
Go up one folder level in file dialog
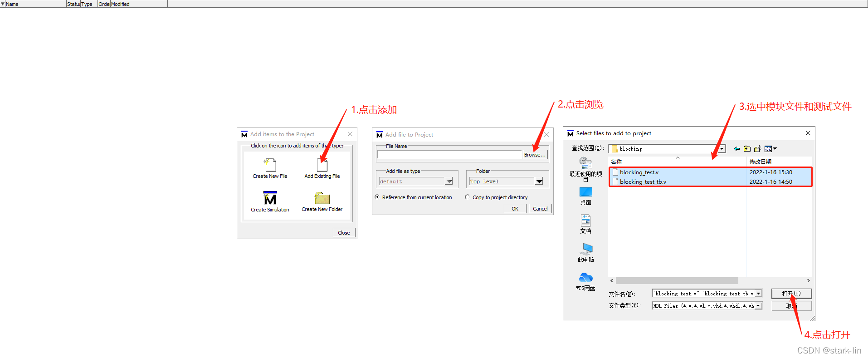pos(747,149)
